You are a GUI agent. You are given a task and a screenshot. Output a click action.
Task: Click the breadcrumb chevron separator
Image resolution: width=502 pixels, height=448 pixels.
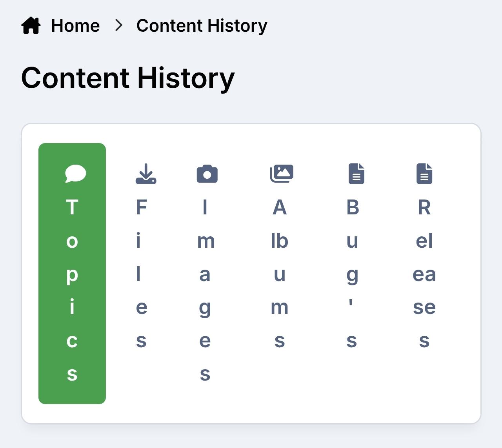click(118, 26)
